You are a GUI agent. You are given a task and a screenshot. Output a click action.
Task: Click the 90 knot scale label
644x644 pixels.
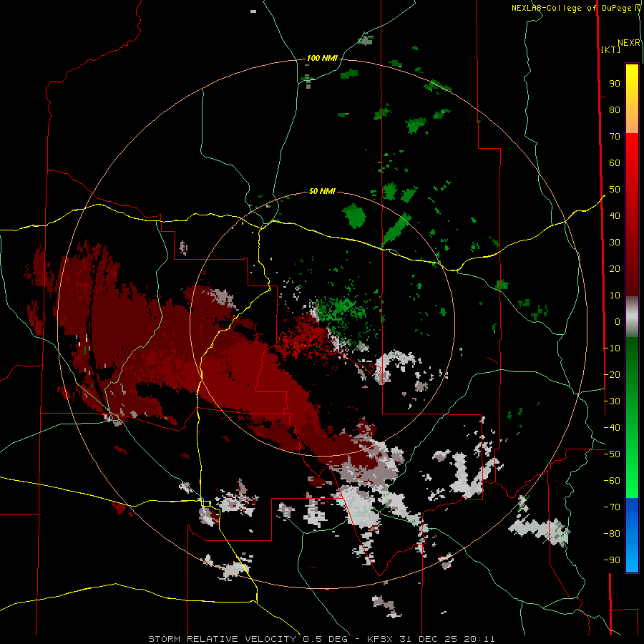(x=615, y=84)
